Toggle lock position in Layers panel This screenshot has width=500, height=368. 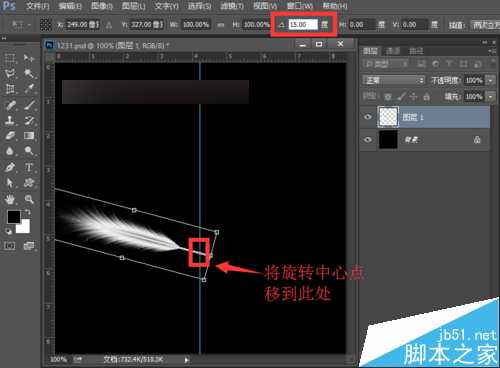pos(413,97)
